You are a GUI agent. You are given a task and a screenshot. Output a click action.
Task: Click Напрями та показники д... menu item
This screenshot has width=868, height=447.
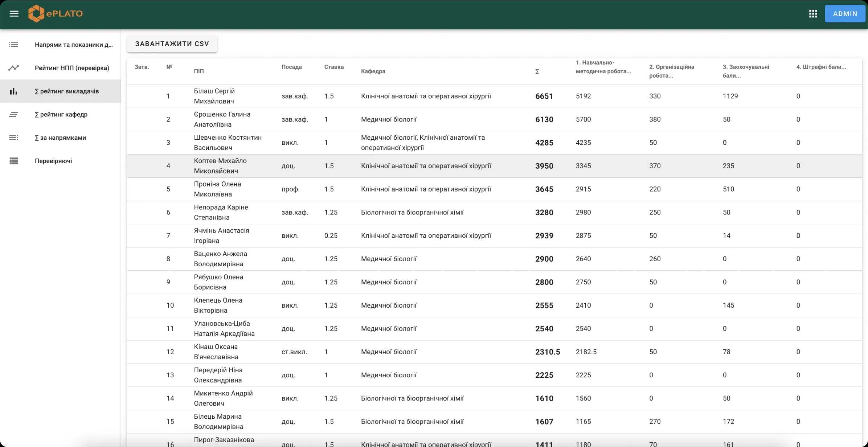(74, 44)
